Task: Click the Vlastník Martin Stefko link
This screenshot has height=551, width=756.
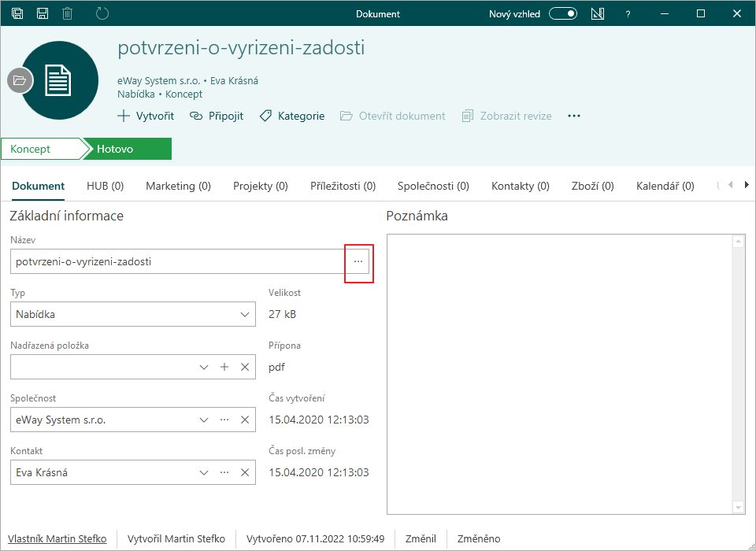Action: [x=57, y=538]
